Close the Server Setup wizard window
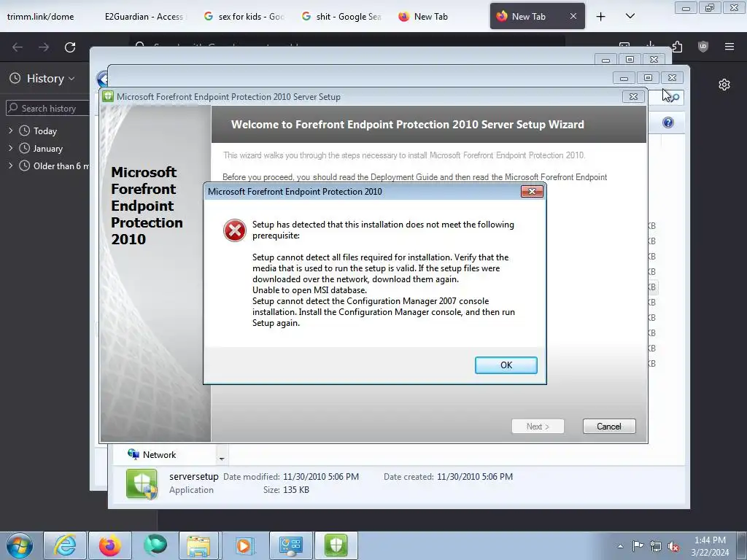Screen dimensions: 747x560 [x=633, y=97]
